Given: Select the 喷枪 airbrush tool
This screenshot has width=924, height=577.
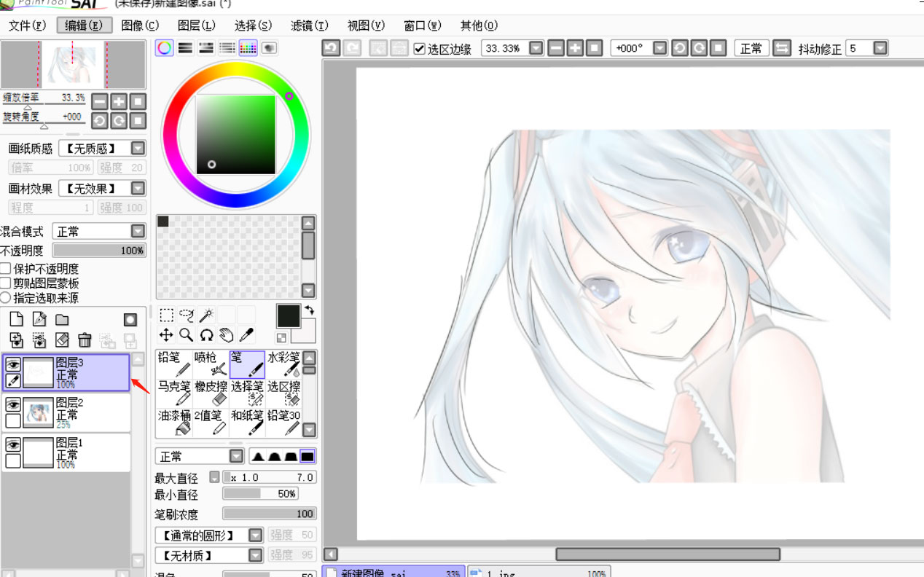Looking at the screenshot, I should click(211, 364).
